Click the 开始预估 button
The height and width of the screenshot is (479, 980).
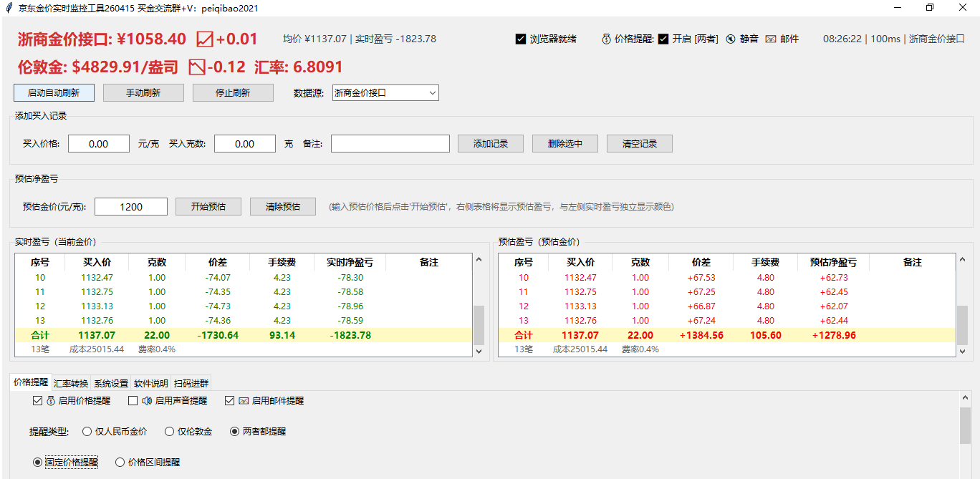pyautogui.click(x=208, y=207)
